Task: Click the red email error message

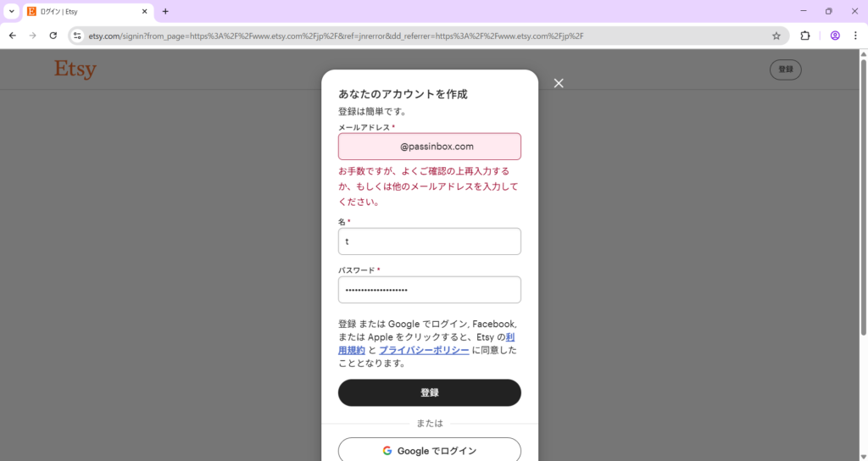Action: pos(428,186)
